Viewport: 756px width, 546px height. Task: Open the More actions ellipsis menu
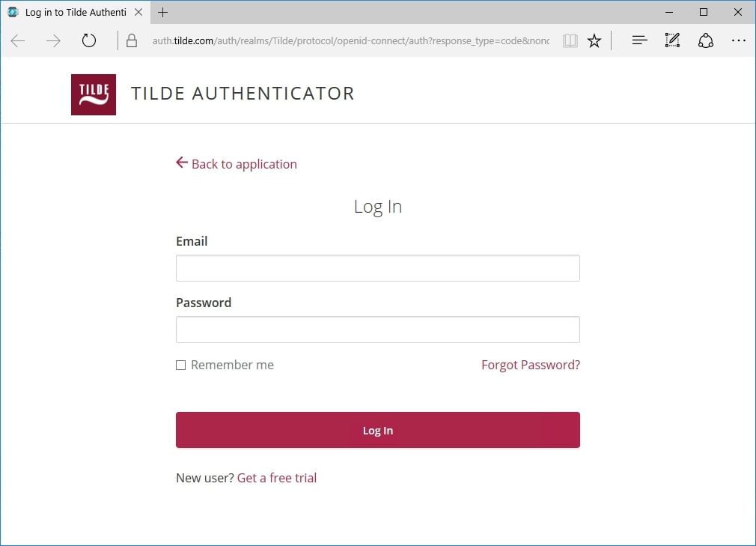(739, 41)
